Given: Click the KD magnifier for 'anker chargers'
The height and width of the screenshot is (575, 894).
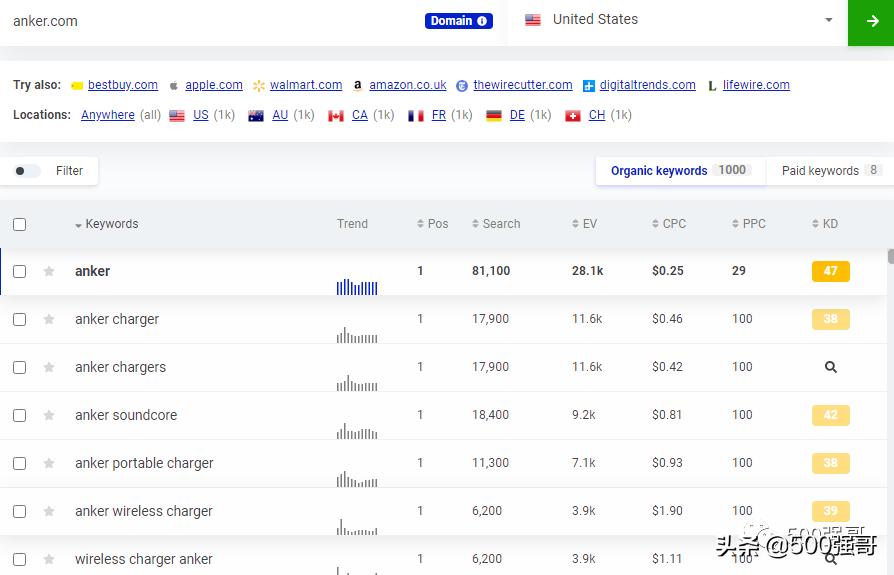Looking at the screenshot, I should point(831,367).
